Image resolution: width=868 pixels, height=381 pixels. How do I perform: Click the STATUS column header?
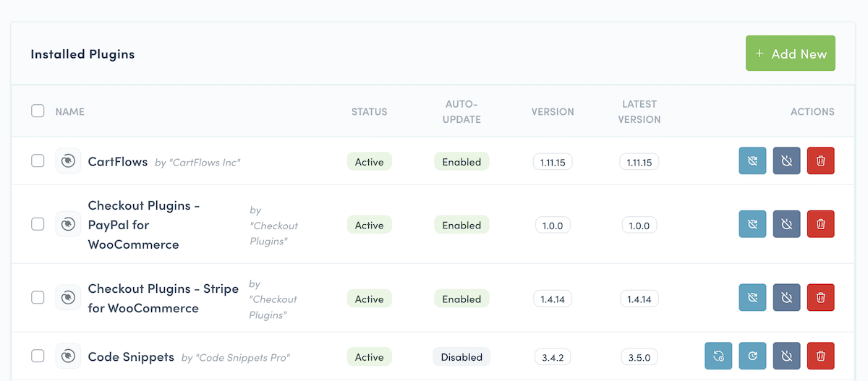coord(369,111)
